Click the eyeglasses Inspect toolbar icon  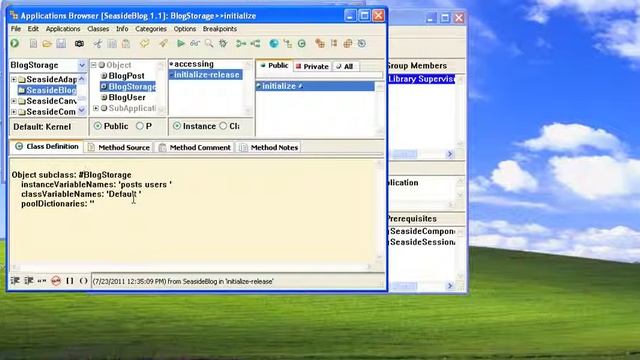tap(195, 44)
